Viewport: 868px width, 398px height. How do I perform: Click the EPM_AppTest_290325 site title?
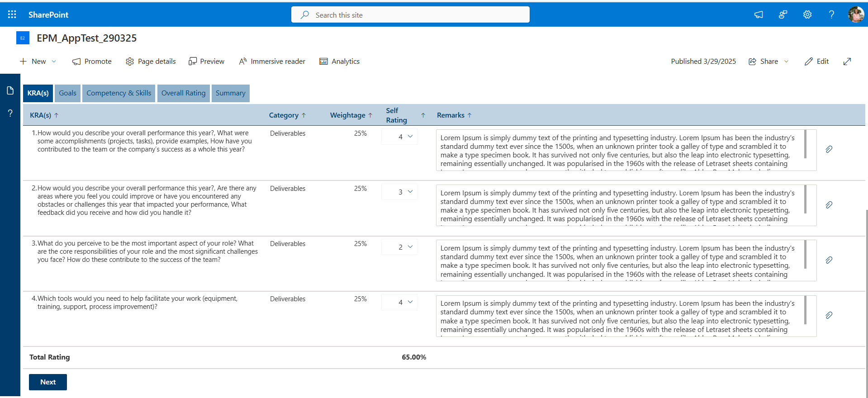tap(87, 38)
